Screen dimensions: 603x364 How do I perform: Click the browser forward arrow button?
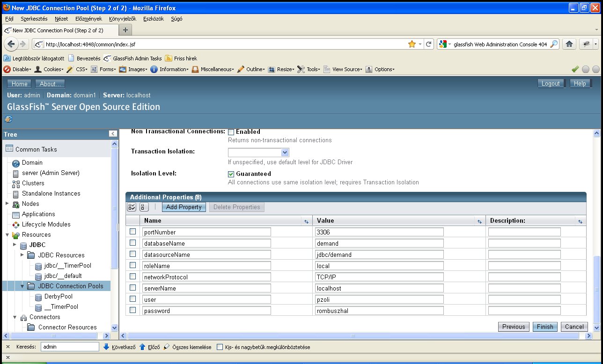pos(22,44)
